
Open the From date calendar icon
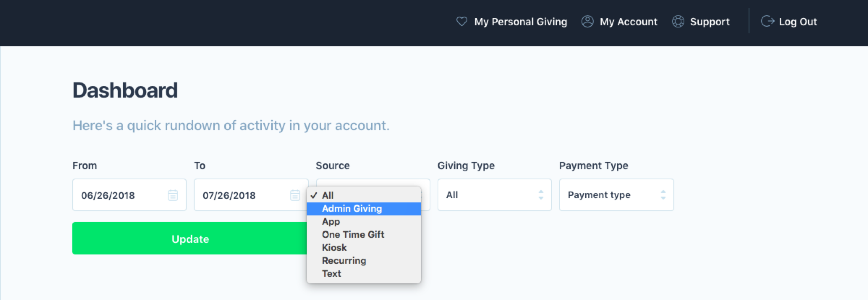pyautogui.click(x=173, y=195)
